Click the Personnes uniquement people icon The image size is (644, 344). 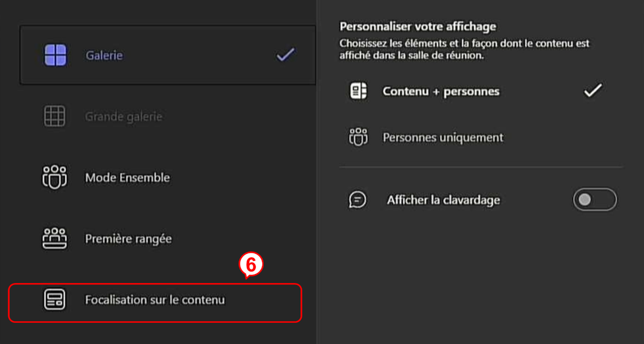pyautogui.click(x=358, y=137)
